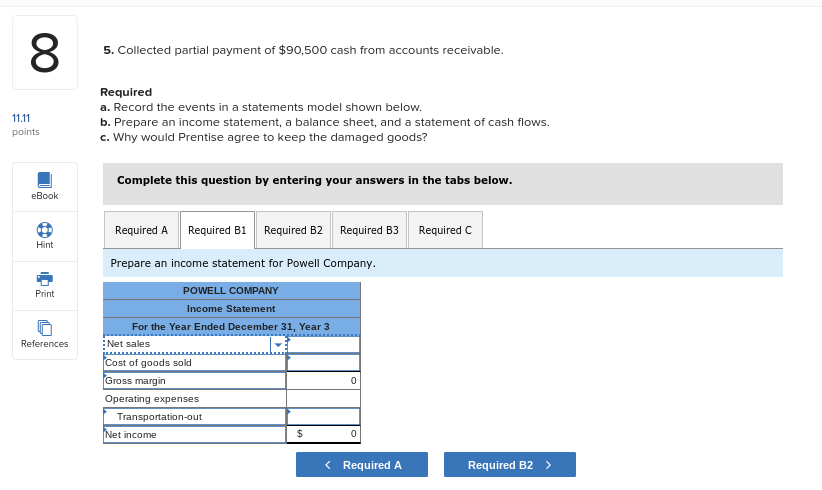Open the Required B2 tab

click(294, 230)
